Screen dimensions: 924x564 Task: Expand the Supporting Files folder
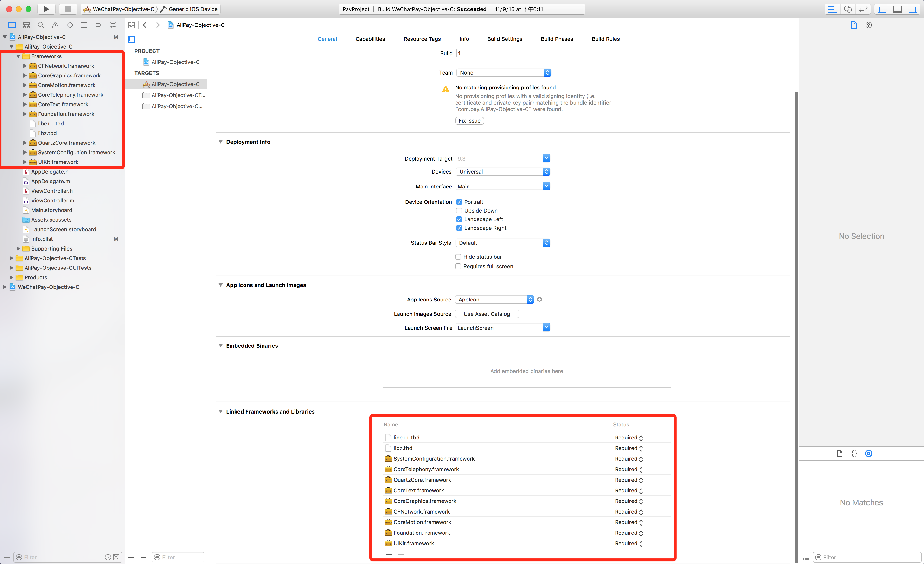[x=18, y=248]
